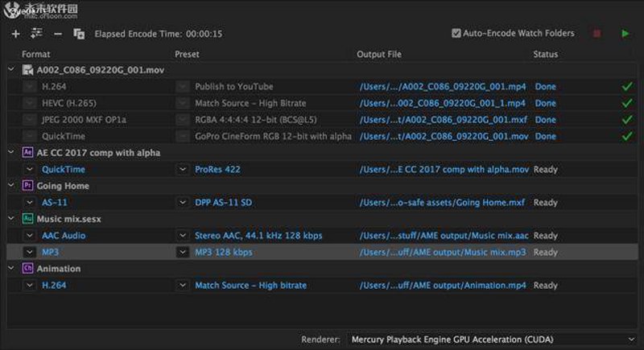Screen dimensions: 644x350
Task: Open format dropdown beside AS-11
Action: (30, 202)
